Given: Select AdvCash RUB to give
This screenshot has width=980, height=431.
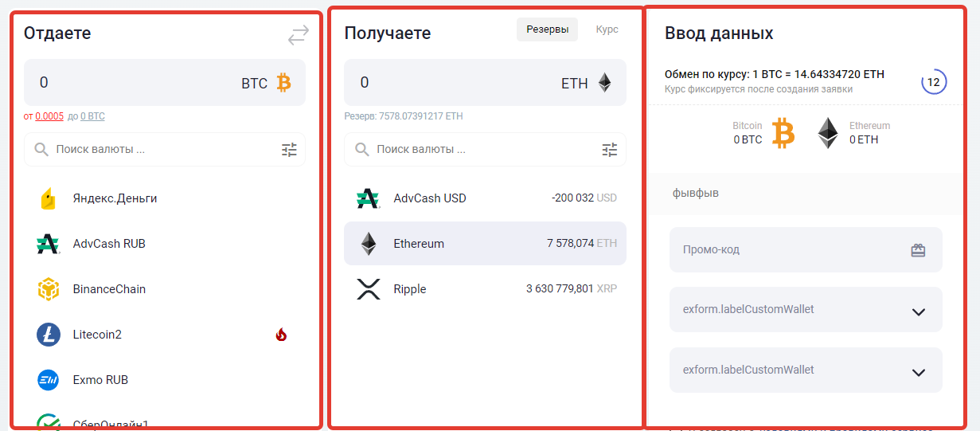Looking at the screenshot, I should pyautogui.click(x=165, y=244).
